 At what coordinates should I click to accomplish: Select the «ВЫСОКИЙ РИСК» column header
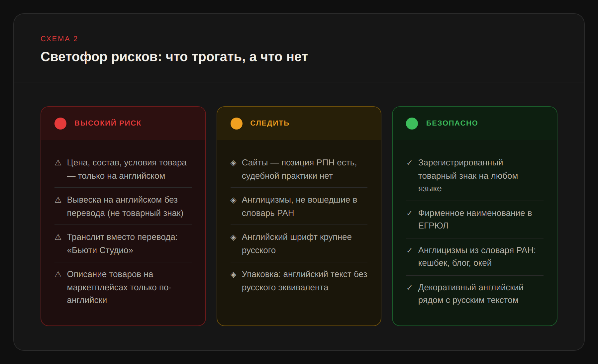click(x=108, y=123)
